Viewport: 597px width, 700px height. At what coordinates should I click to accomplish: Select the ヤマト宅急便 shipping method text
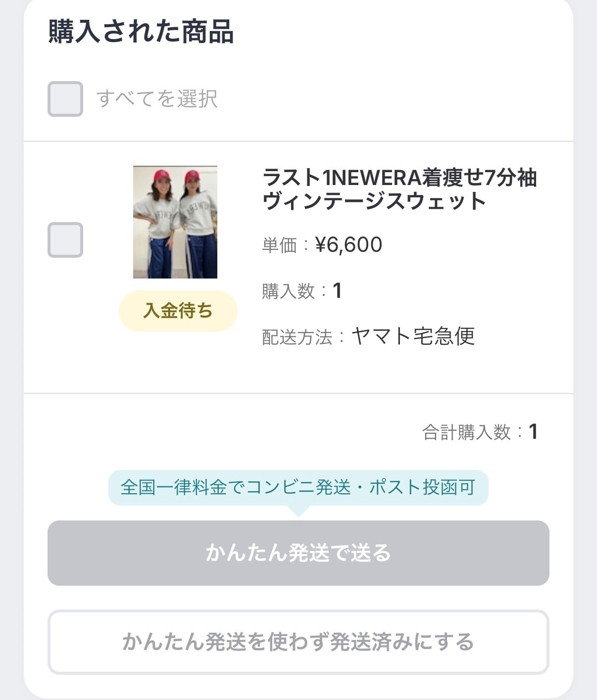(413, 336)
